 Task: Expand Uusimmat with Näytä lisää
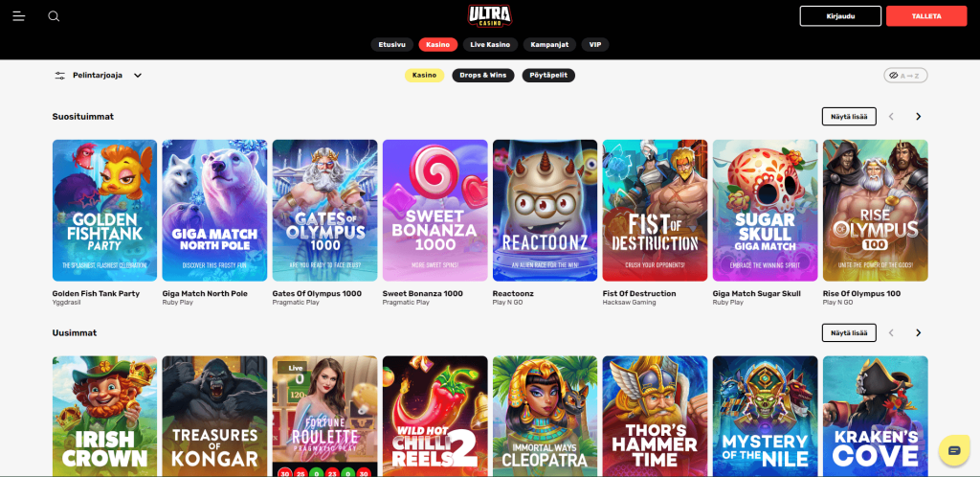pyautogui.click(x=849, y=332)
